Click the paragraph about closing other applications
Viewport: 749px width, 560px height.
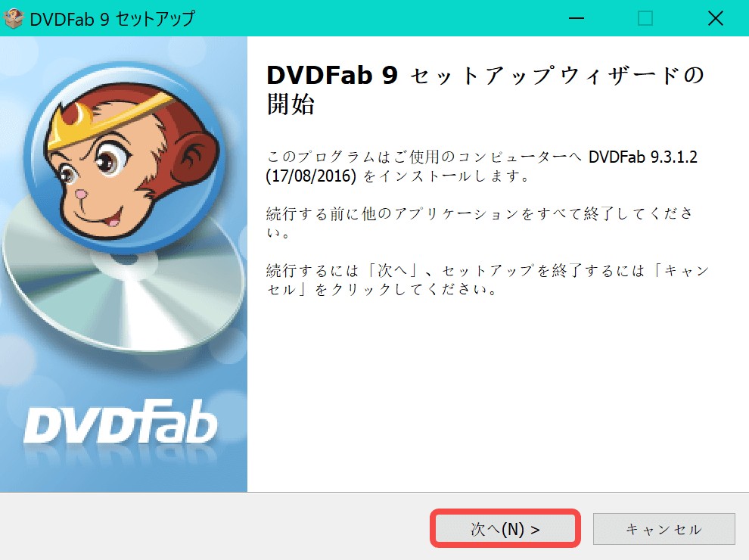480,222
